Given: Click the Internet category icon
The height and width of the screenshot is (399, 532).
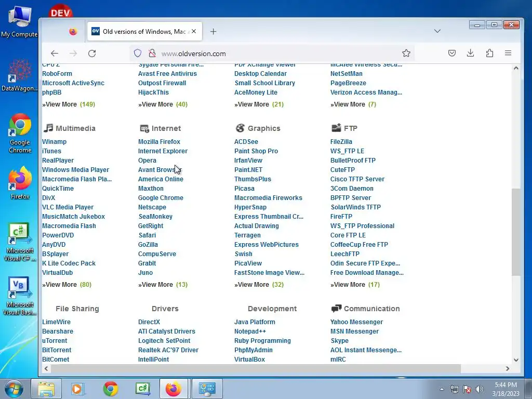Looking at the screenshot, I should (144, 128).
